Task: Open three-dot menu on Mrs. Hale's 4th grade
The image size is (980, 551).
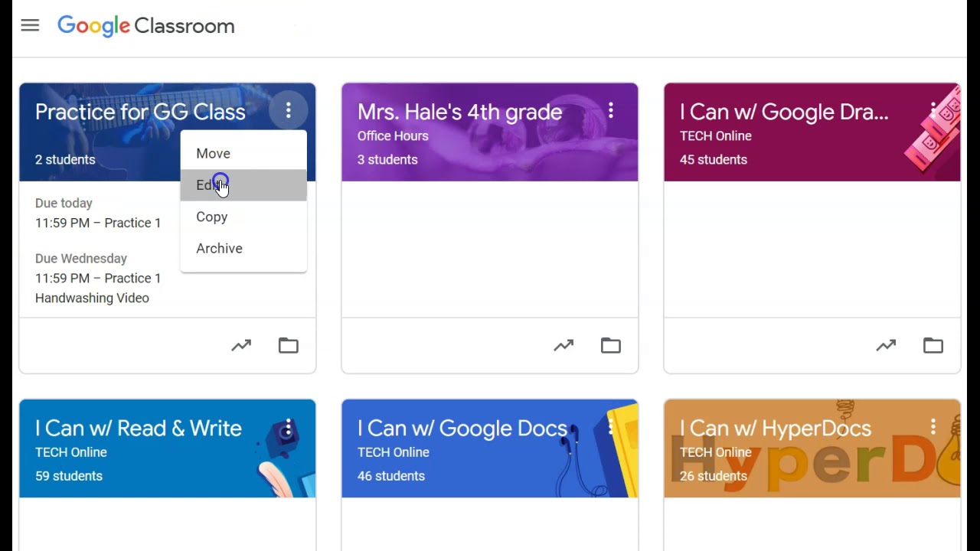Action: coord(611,111)
